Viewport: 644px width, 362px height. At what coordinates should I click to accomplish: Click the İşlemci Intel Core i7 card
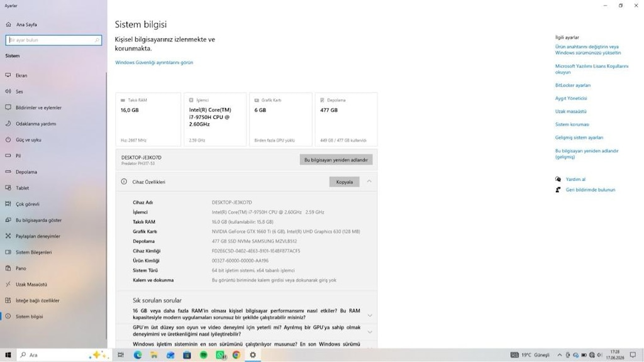pyautogui.click(x=215, y=119)
